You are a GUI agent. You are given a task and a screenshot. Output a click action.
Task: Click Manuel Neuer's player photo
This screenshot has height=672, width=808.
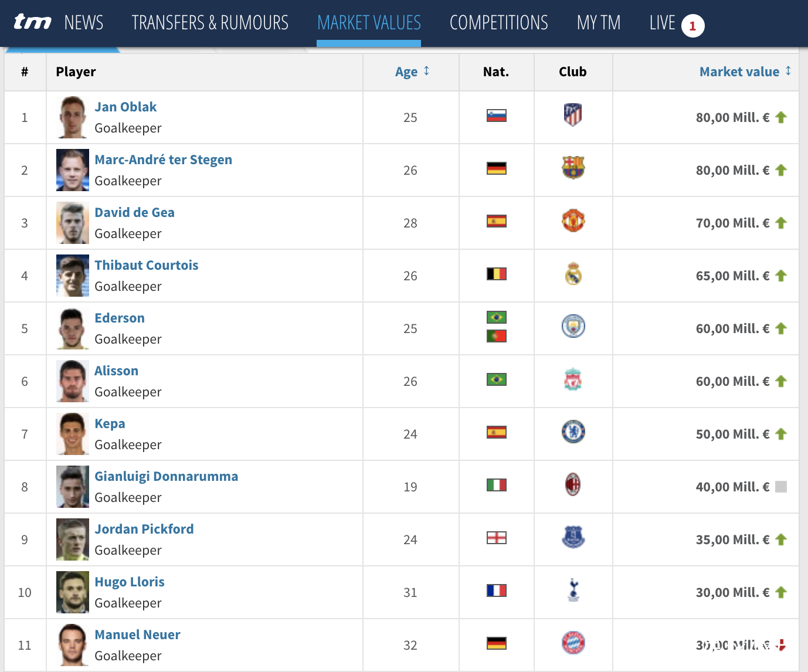pyautogui.click(x=73, y=645)
